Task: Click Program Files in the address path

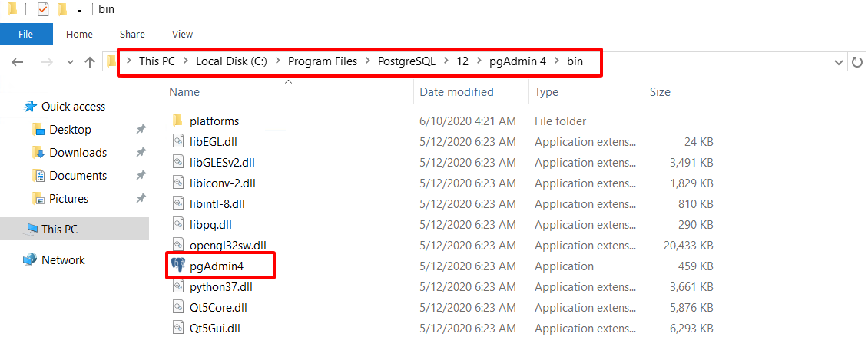Action: [322, 61]
